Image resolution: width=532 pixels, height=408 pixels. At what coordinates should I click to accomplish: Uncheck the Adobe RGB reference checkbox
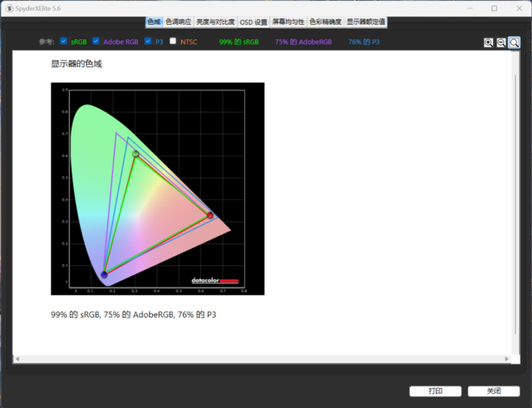pos(96,41)
